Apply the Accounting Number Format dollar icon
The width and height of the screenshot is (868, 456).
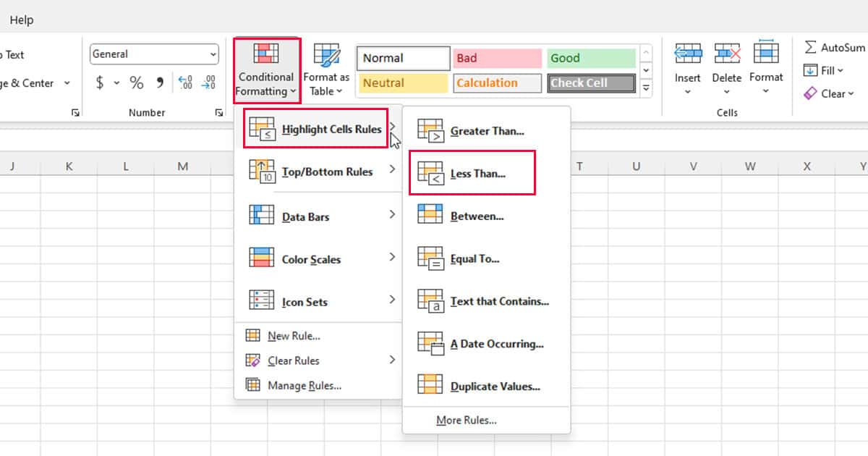tap(100, 83)
